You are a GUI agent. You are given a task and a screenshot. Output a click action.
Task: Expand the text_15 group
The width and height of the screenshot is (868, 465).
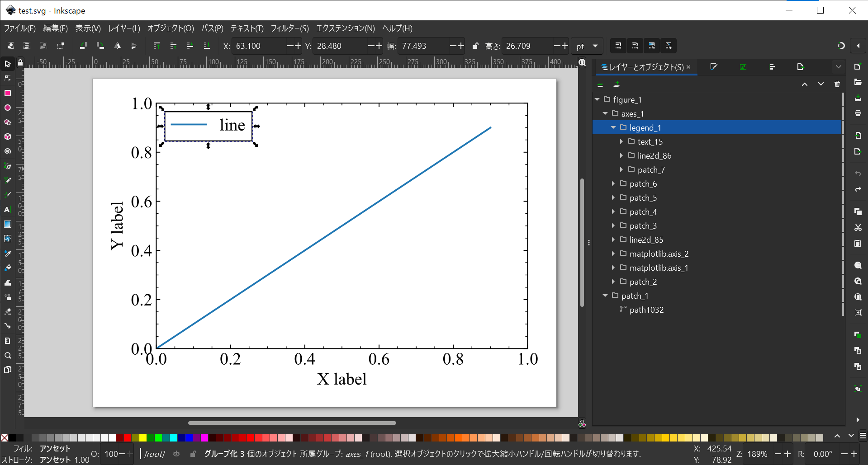pos(621,141)
